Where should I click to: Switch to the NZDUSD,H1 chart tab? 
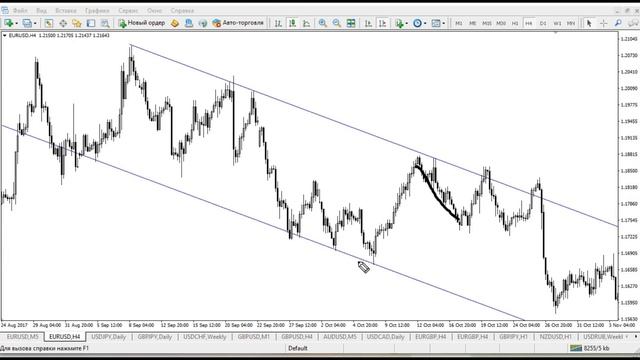555,337
